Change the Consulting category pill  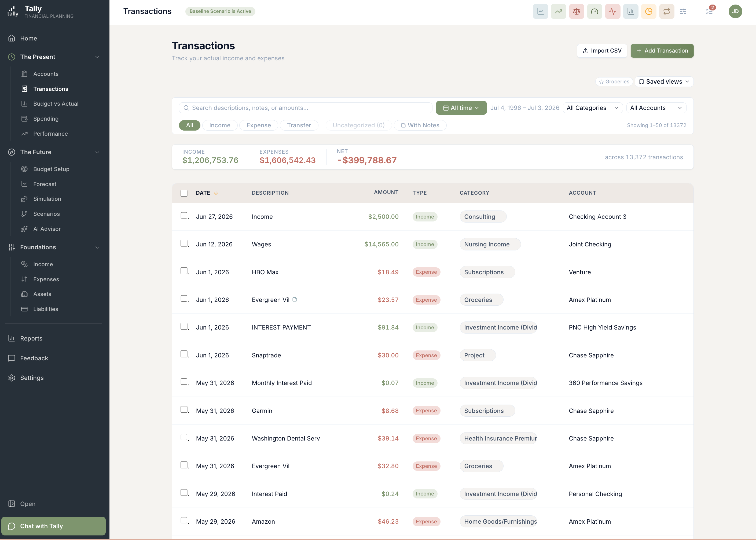(483, 216)
